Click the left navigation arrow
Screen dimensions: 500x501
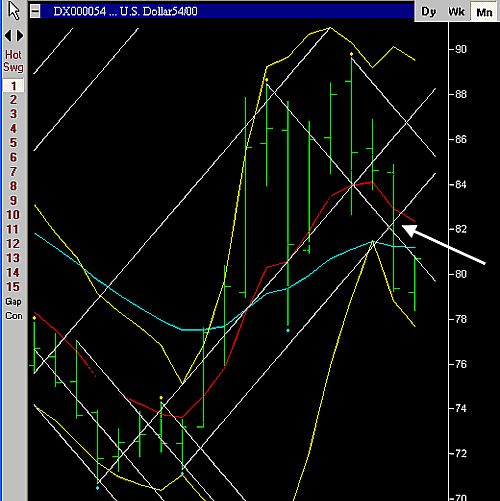(x=8, y=36)
